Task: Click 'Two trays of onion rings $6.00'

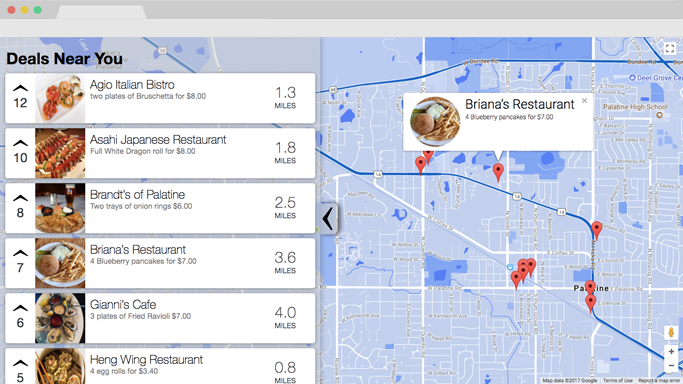Action: tap(141, 206)
